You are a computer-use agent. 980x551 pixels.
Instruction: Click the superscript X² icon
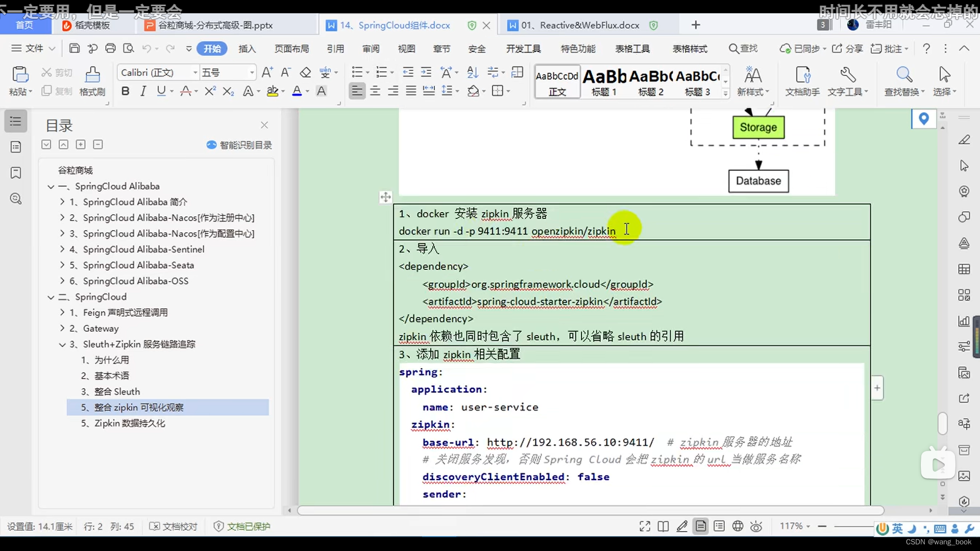(210, 91)
